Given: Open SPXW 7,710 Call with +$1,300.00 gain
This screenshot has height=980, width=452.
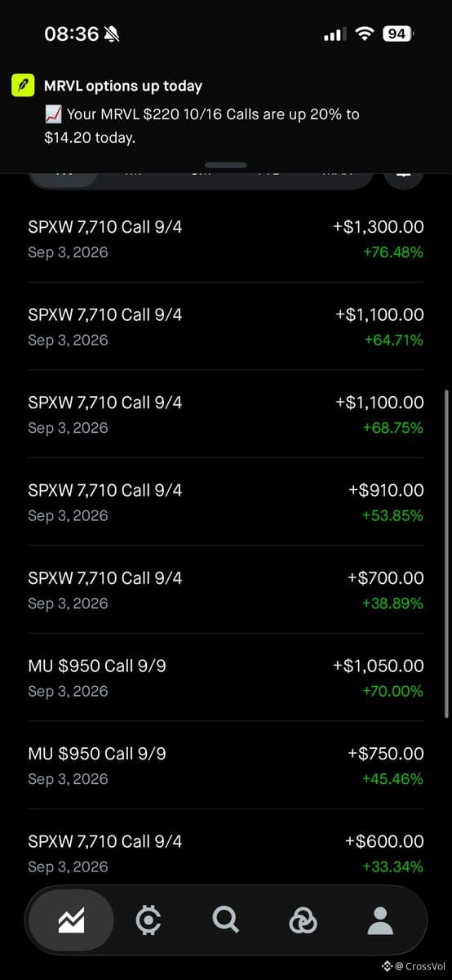Looking at the screenshot, I should coord(226,238).
